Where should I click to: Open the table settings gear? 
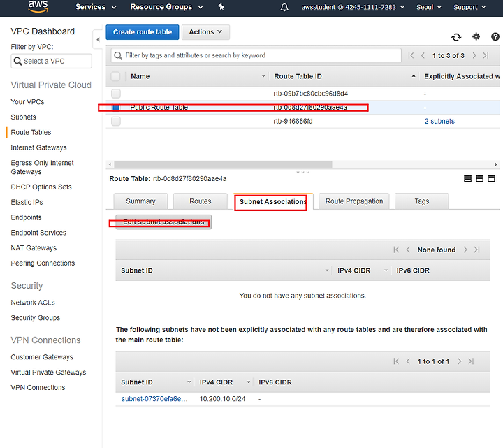click(x=476, y=36)
